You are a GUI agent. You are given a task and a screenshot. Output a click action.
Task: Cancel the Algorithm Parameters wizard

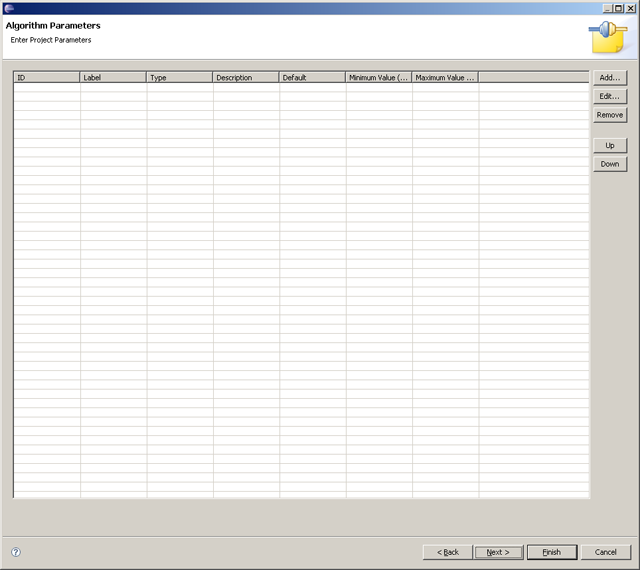(x=606, y=552)
